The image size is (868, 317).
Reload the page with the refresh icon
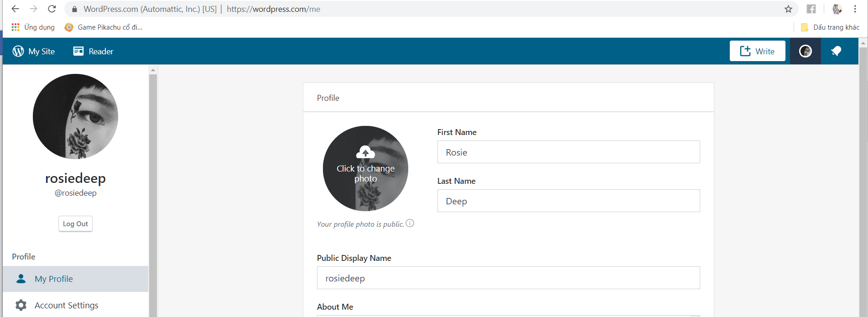pos(52,9)
